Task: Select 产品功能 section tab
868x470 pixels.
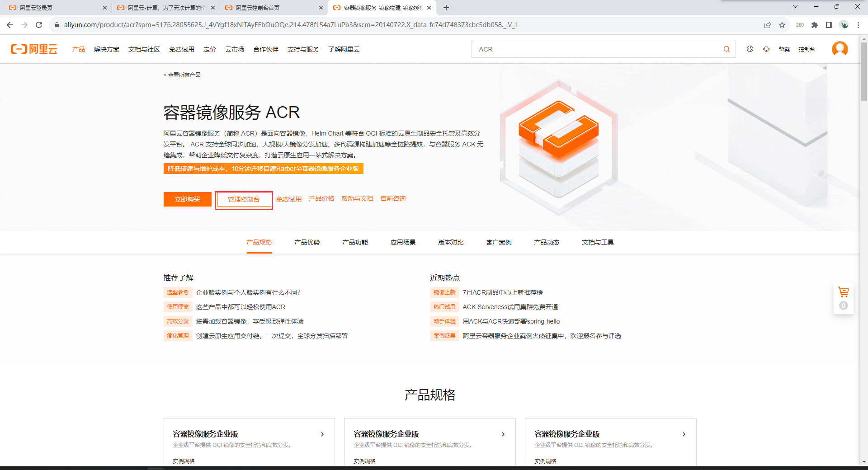Action: point(355,242)
